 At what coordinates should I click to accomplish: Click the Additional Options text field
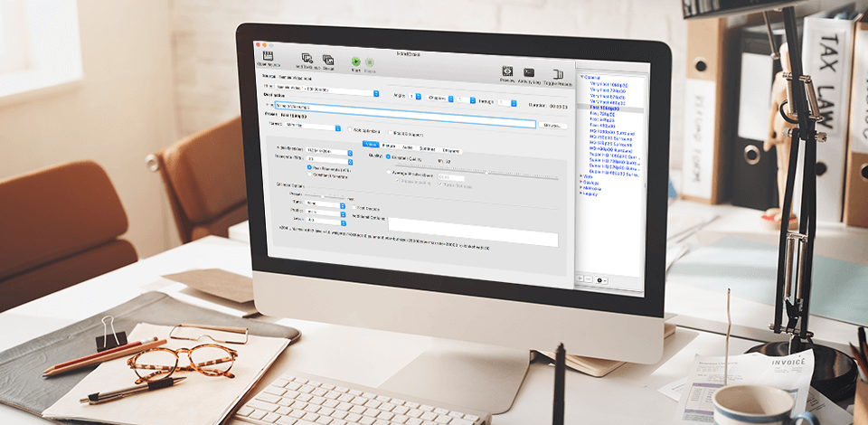pyautogui.click(x=473, y=231)
